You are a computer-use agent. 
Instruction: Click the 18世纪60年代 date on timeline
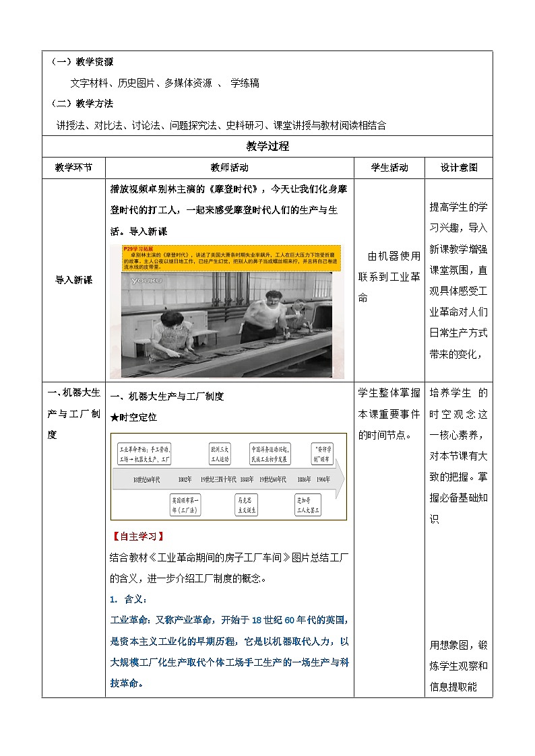(146, 480)
